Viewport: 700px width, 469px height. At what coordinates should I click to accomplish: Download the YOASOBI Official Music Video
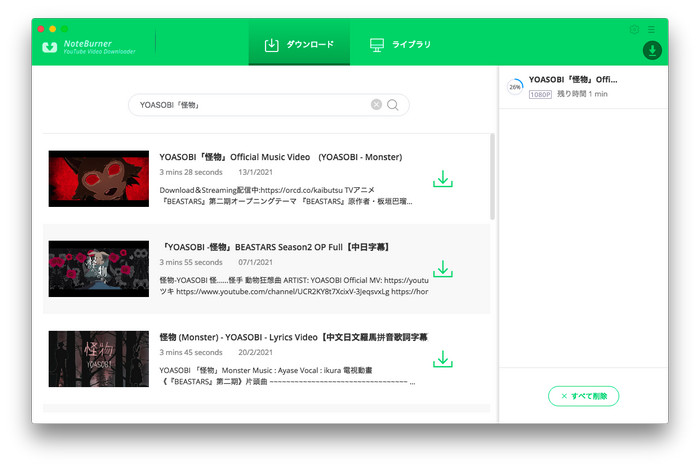pyautogui.click(x=442, y=178)
